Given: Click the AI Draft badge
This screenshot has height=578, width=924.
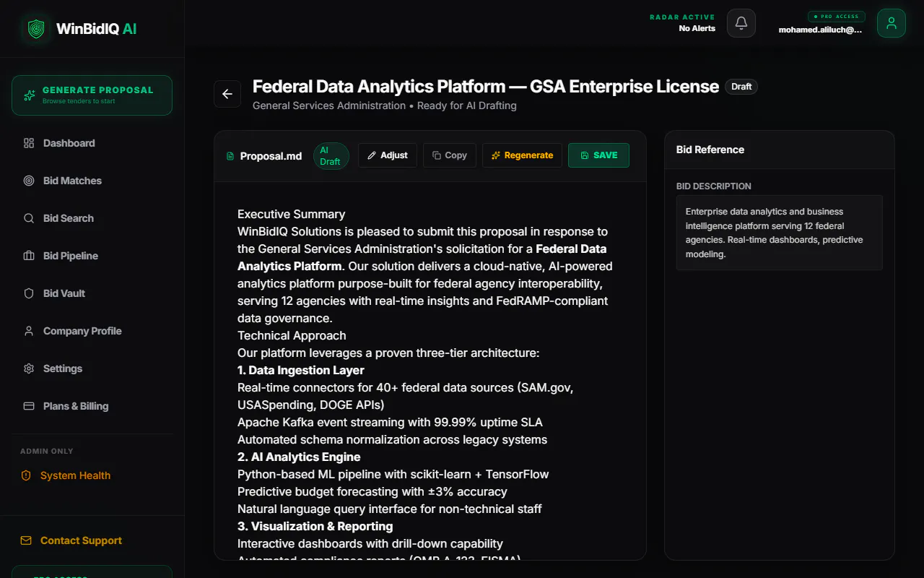Looking at the screenshot, I should pos(331,156).
